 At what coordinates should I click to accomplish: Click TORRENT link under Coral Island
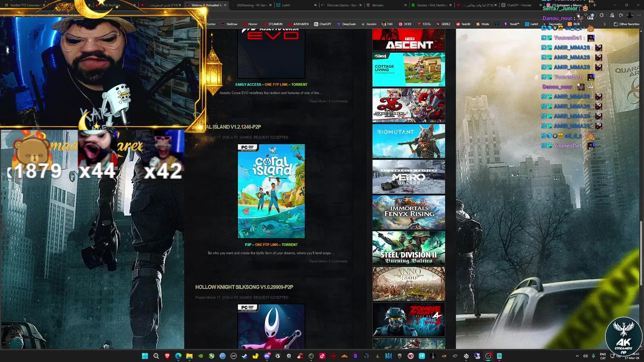click(290, 245)
